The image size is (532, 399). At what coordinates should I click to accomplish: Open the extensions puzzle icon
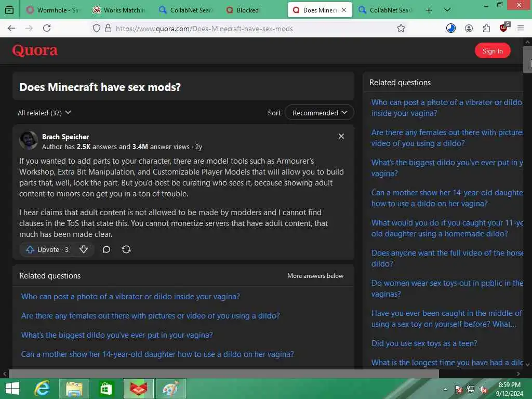(x=486, y=28)
